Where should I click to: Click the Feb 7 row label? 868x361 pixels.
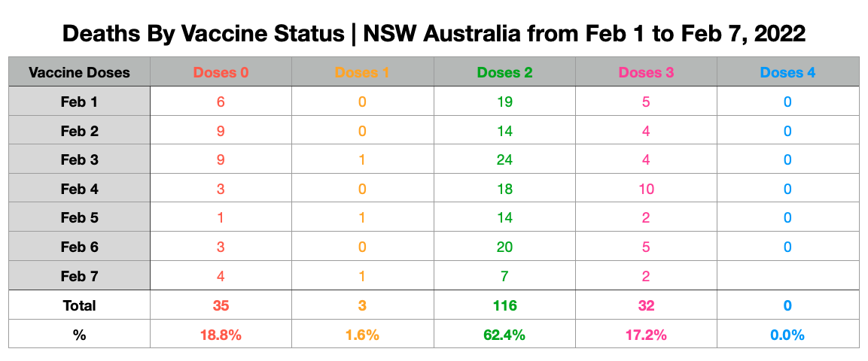tap(79, 276)
